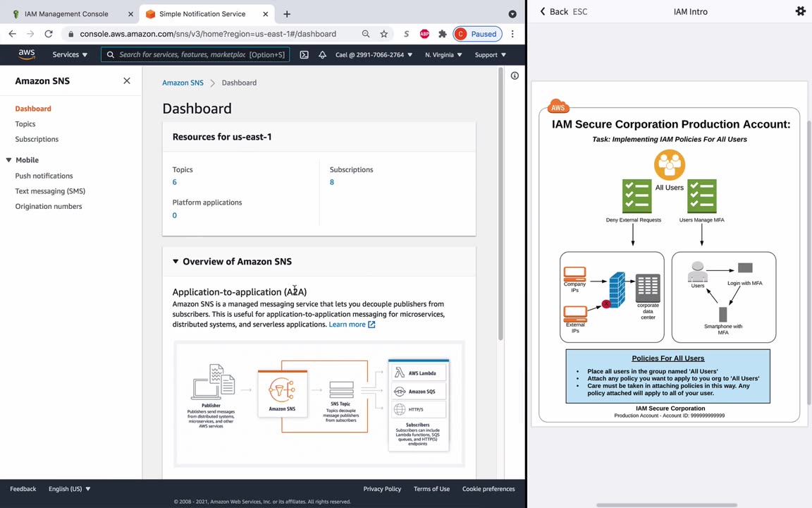The image size is (812, 508).
Task: Switch to Simple Notification Service tab
Action: point(202,14)
